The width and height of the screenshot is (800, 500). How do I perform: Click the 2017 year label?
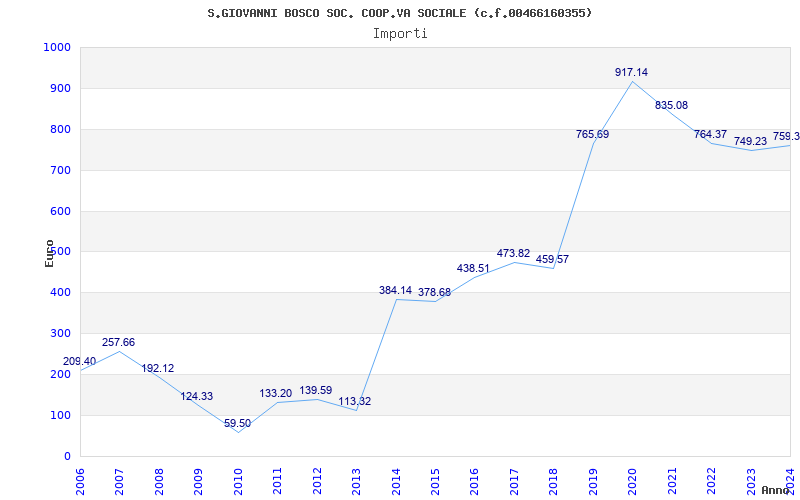click(514, 481)
